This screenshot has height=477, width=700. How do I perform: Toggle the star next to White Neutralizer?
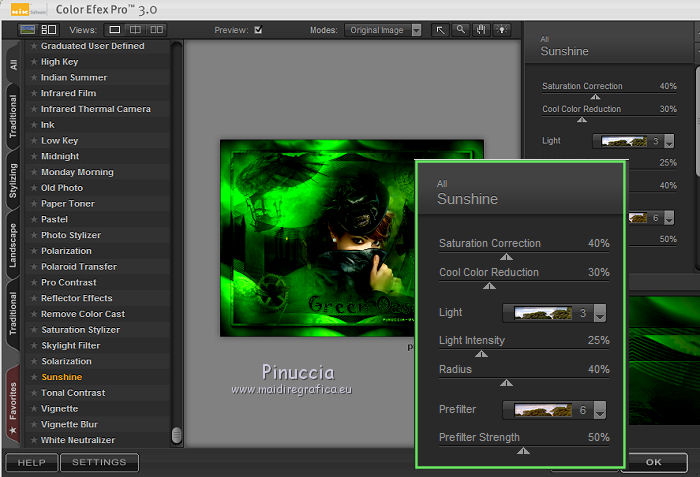[x=33, y=440]
